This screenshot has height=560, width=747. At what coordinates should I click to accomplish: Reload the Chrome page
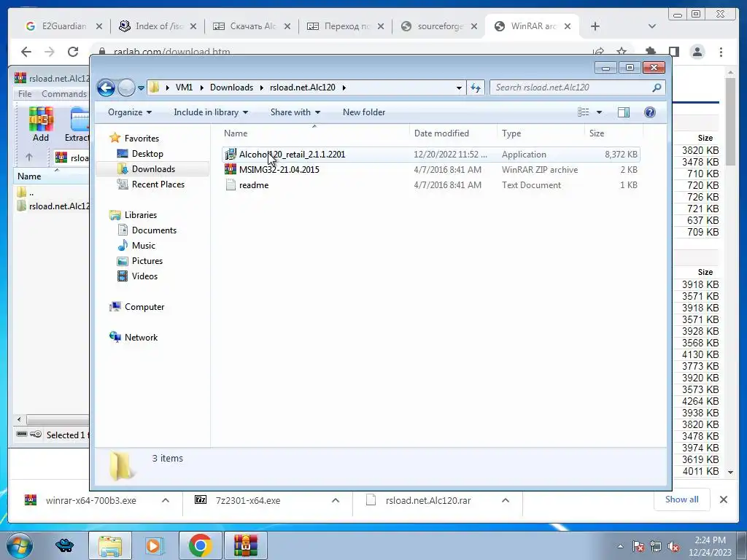pyautogui.click(x=73, y=52)
